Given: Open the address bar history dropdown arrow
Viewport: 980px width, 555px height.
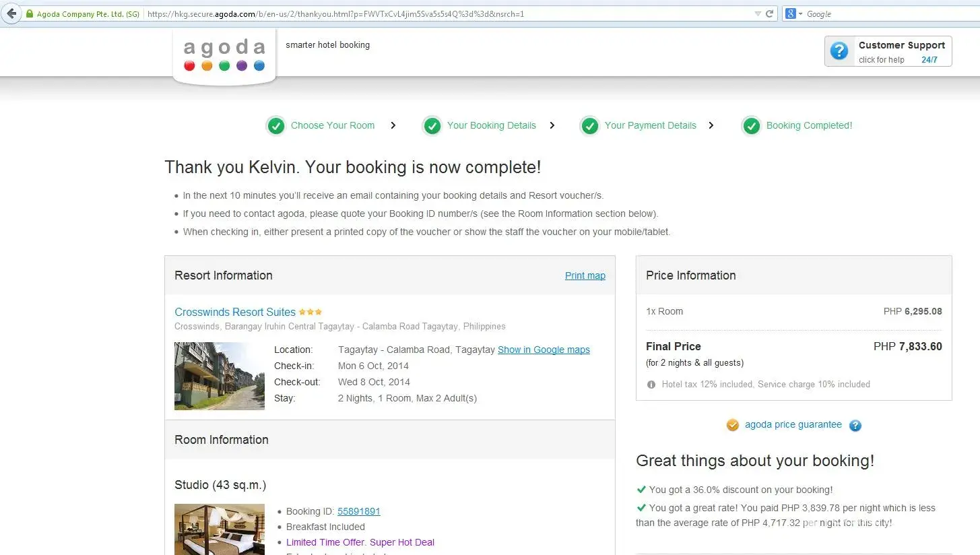Looking at the screenshot, I should pos(759,13).
